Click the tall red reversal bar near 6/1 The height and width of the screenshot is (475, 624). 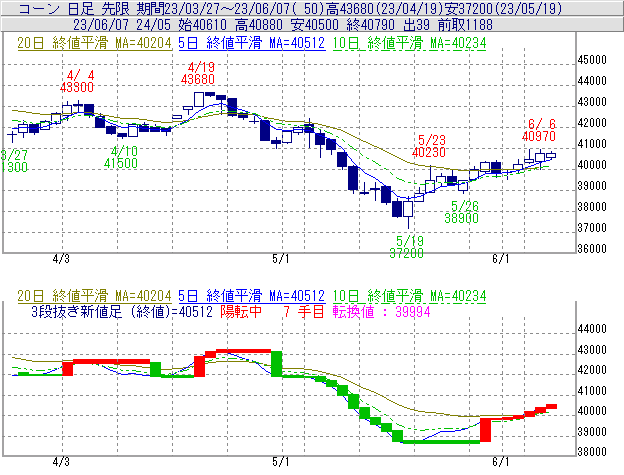pyautogui.click(x=486, y=430)
